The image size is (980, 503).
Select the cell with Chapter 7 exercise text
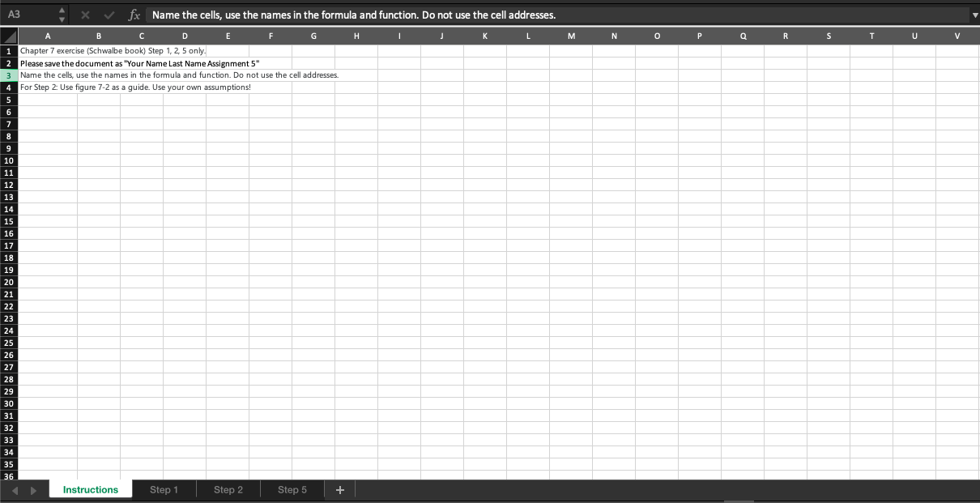tap(48, 50)
